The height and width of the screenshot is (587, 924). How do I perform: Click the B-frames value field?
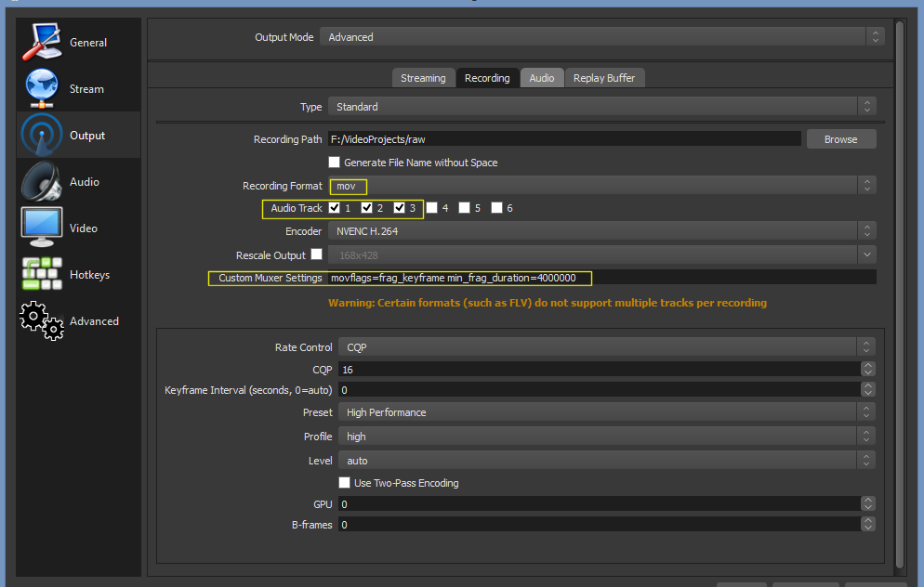[x=600, y=524]
